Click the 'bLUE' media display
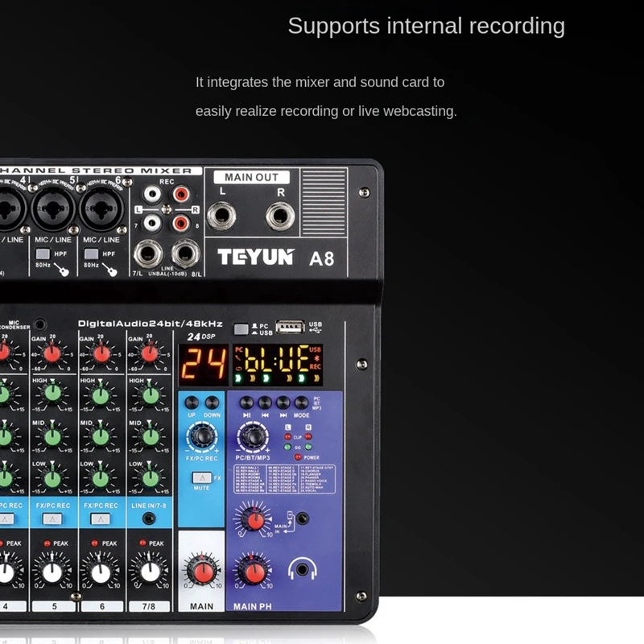The image size is (644, 644). coord(277,365)
